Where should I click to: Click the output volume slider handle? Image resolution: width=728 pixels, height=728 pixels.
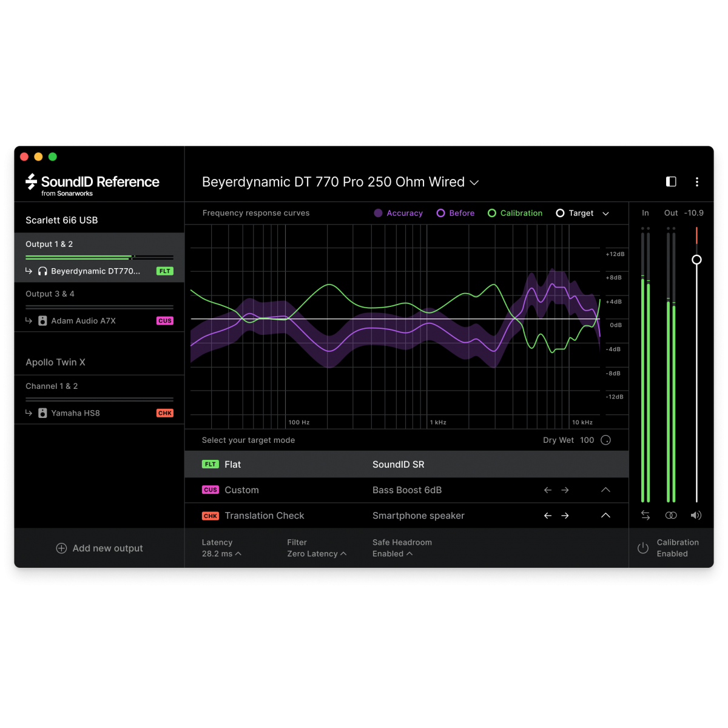[x=696, y=260]
